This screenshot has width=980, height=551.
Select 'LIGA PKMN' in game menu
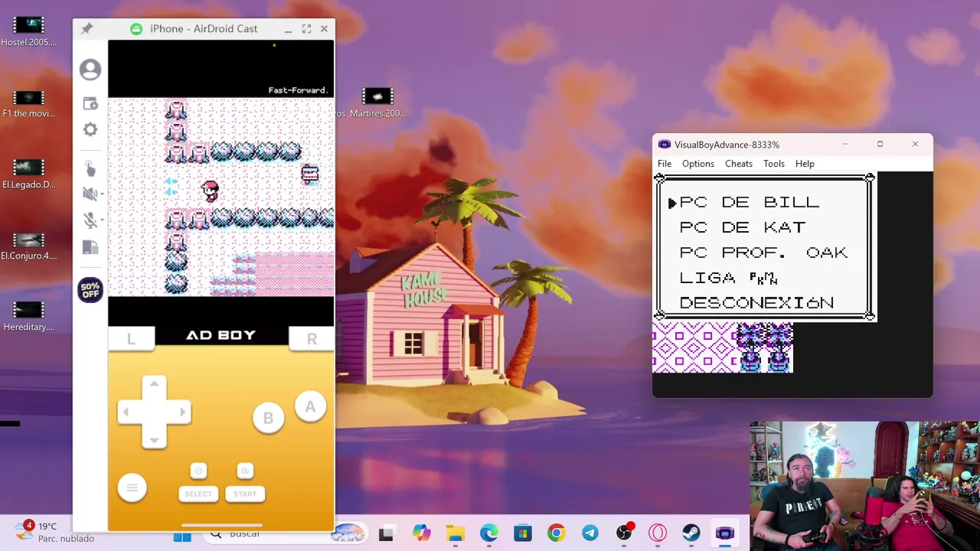click(729, 278)
